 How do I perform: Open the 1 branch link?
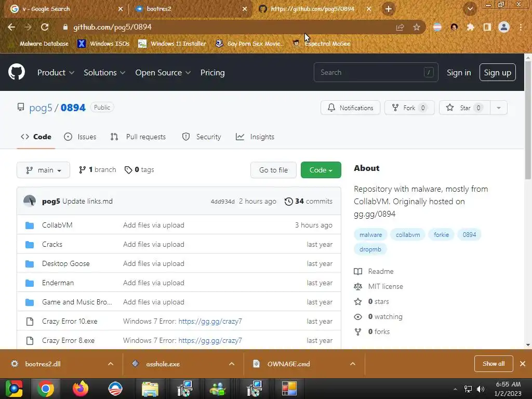point(97,170)
